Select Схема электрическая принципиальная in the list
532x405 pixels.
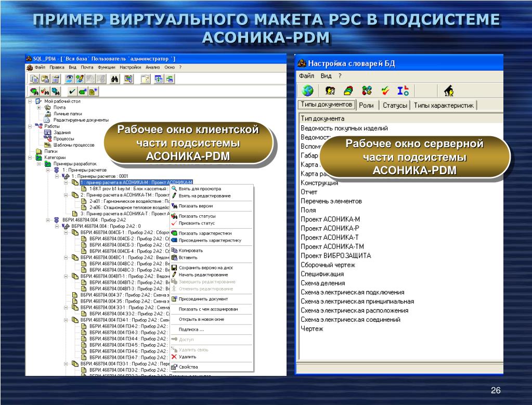[357, 301]
